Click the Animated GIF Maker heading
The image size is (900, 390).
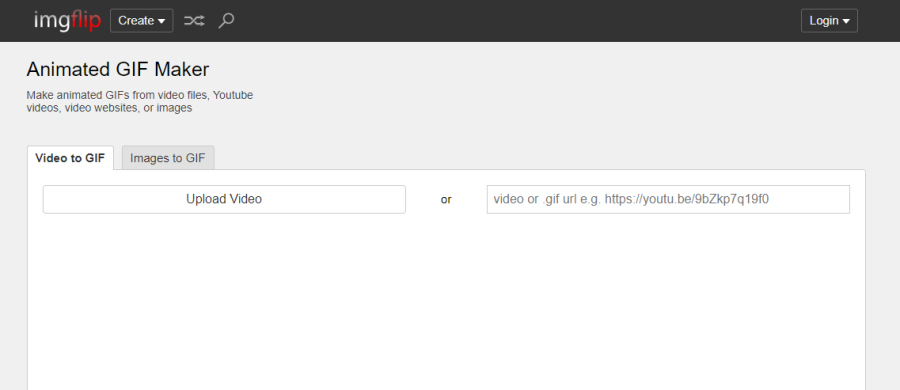[118, 69]
